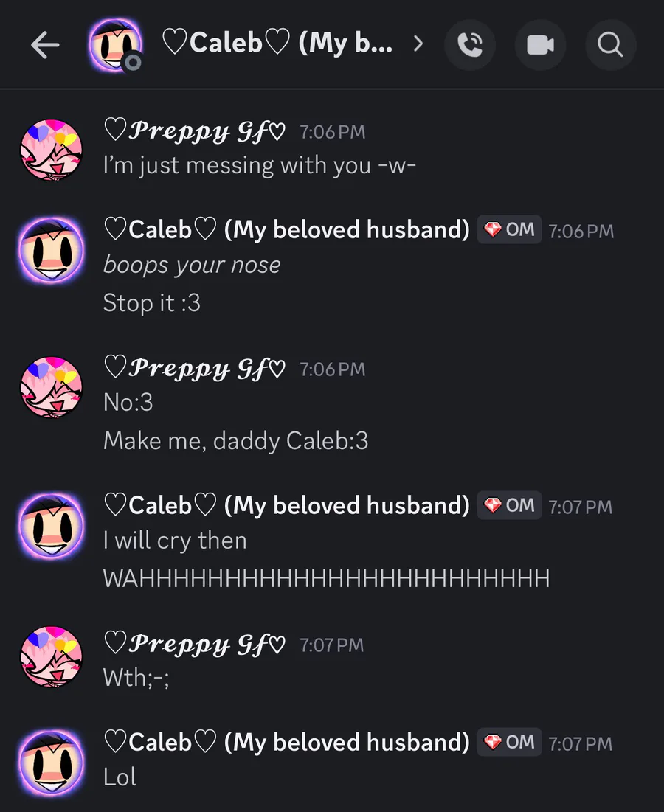Open Caleb's avatar beside boops your nose
This screenshot has height=812, width=664.
pos(52,250)
